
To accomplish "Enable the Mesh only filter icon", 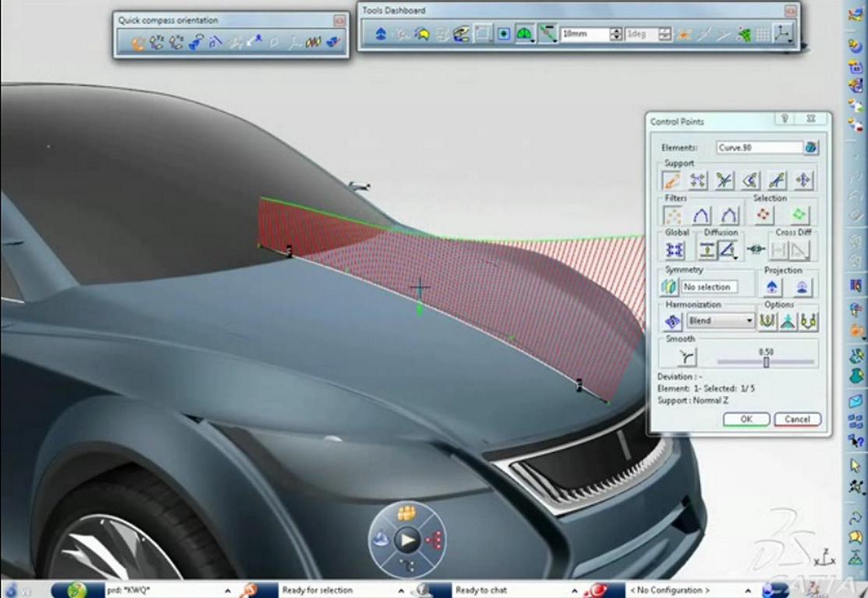I will 701,215.
